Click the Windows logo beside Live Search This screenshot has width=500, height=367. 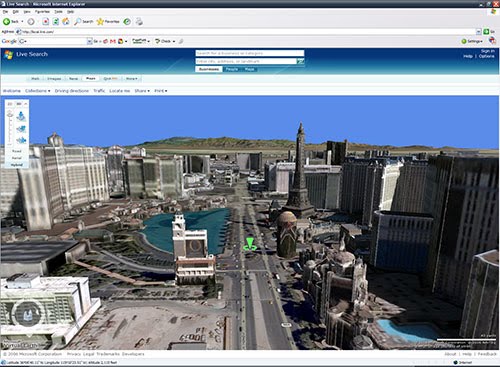9,55
